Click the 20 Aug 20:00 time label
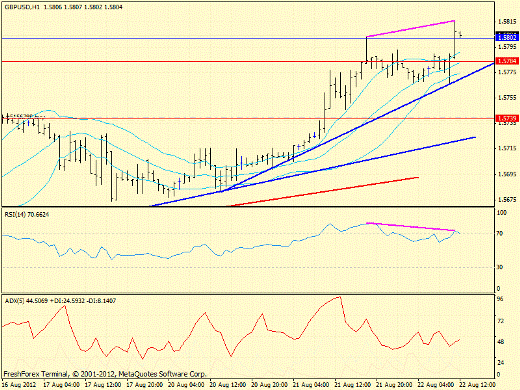Viewport: 520px width, 390px height. pos(270,385)
